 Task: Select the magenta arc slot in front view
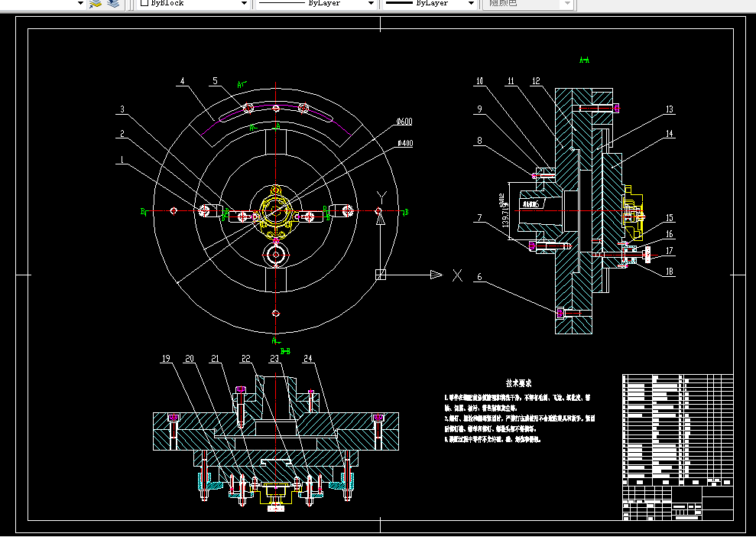276,105
